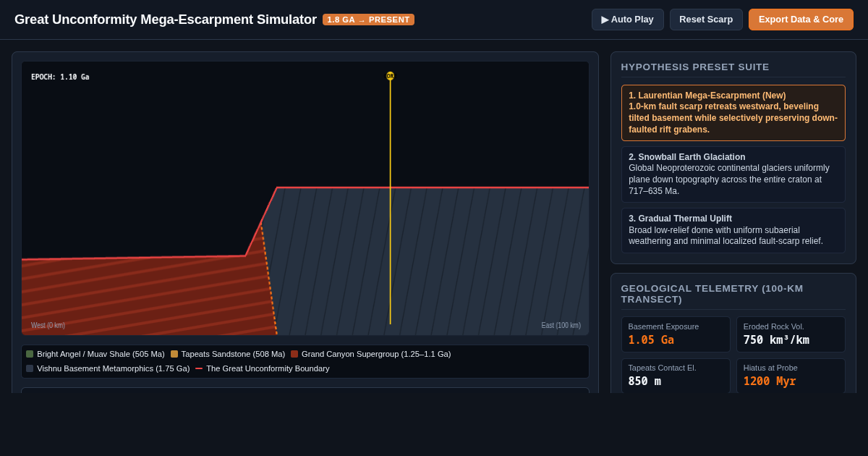The width and height of the screenshot is (868, 456).
Task: Select Snowball Earth Glaciation preset
Action: [733, 174]
